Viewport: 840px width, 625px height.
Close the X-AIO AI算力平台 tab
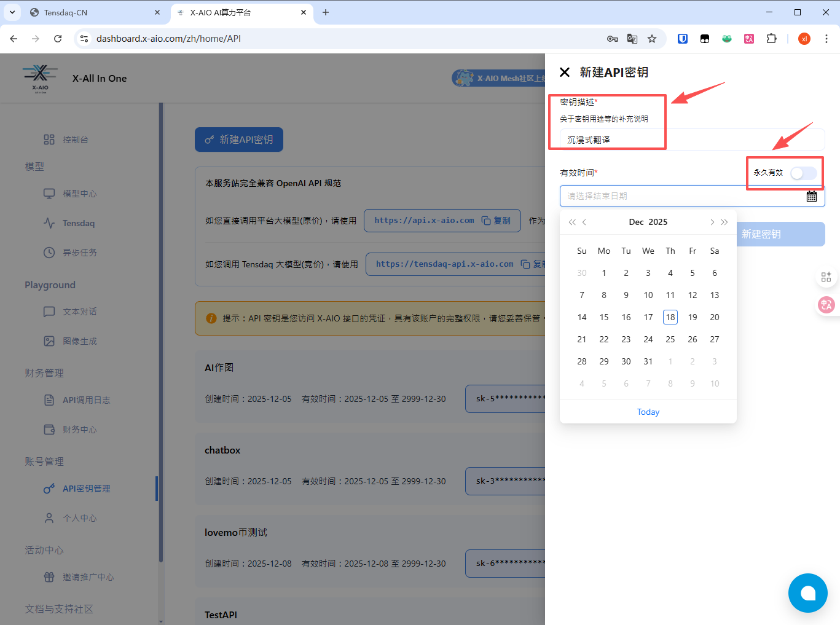click(x=304, y=12)
